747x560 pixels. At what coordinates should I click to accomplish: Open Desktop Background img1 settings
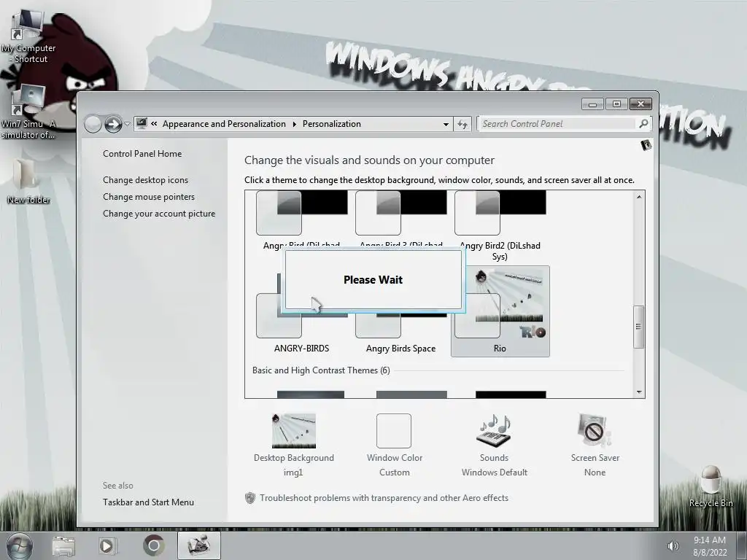tap(293, 445)
